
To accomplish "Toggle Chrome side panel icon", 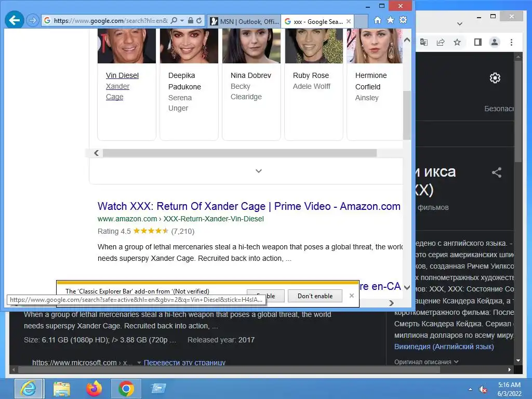I will pos(478,42).
